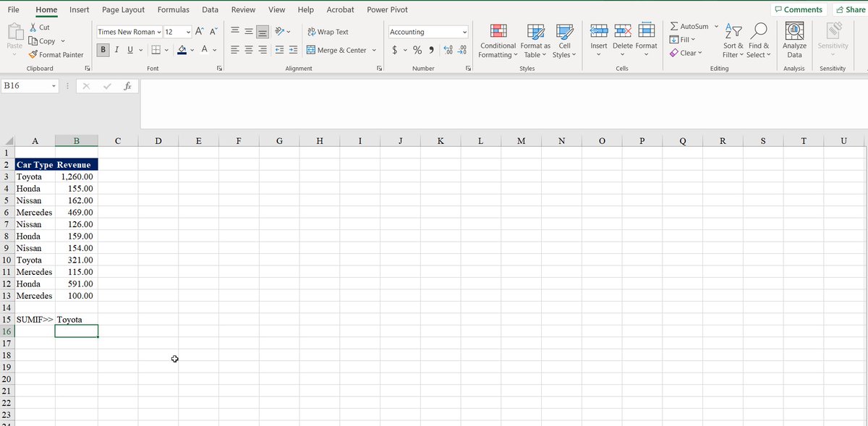Click the Copy icon

[33, 41]
